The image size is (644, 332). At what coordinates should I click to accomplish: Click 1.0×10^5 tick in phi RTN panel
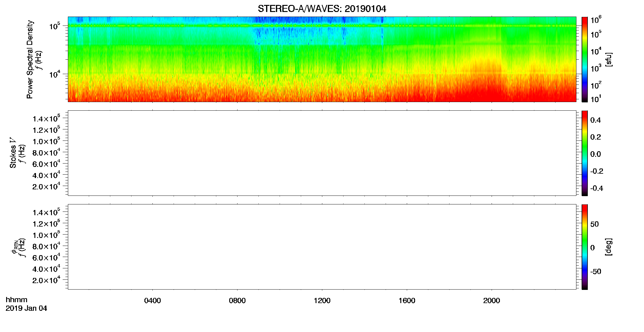46,235
